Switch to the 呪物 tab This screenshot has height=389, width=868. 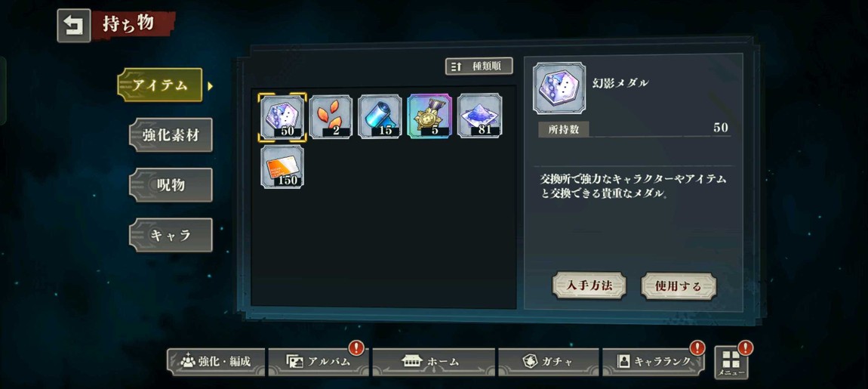[x=171, y=185]
